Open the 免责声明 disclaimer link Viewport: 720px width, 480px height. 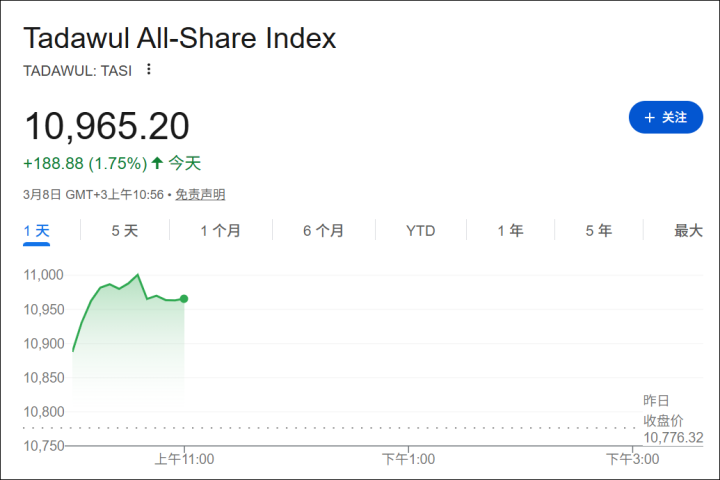(x=200, y=195)
